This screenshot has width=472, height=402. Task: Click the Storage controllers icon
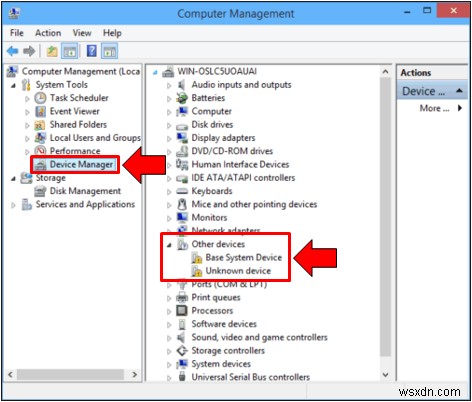coord(182,351)
